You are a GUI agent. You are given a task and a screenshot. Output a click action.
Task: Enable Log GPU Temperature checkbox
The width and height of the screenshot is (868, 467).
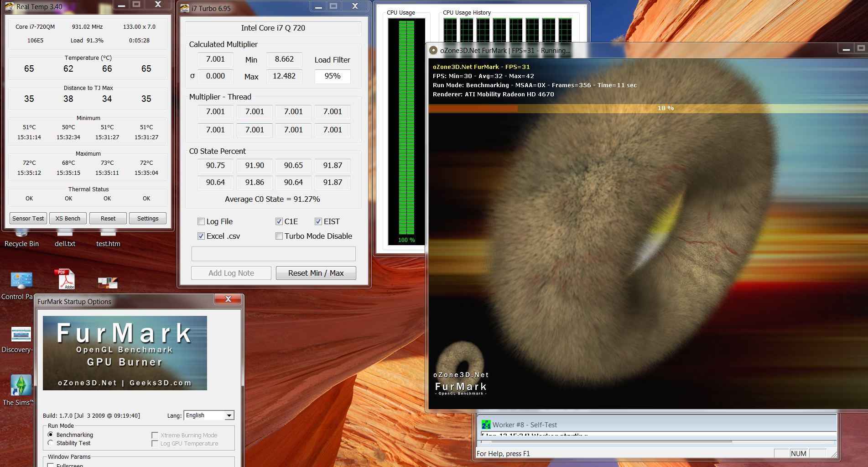click(x=155, y=443)
